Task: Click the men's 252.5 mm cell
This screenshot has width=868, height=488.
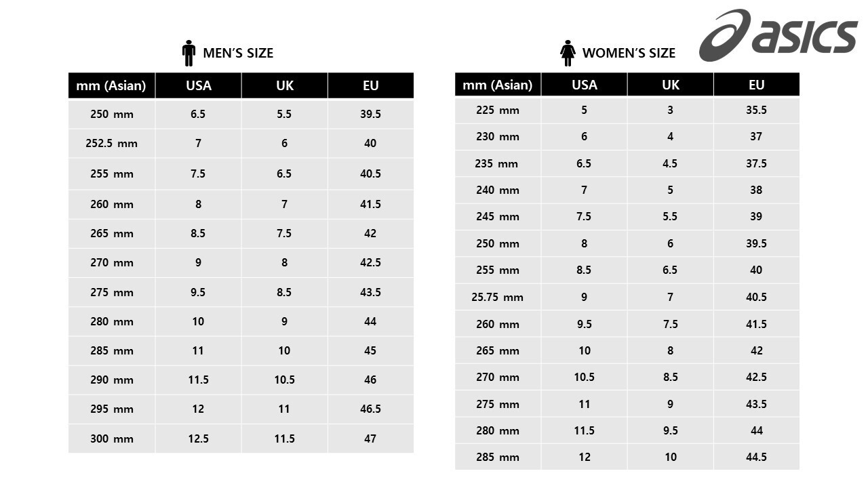Action: tap(111, 144)
